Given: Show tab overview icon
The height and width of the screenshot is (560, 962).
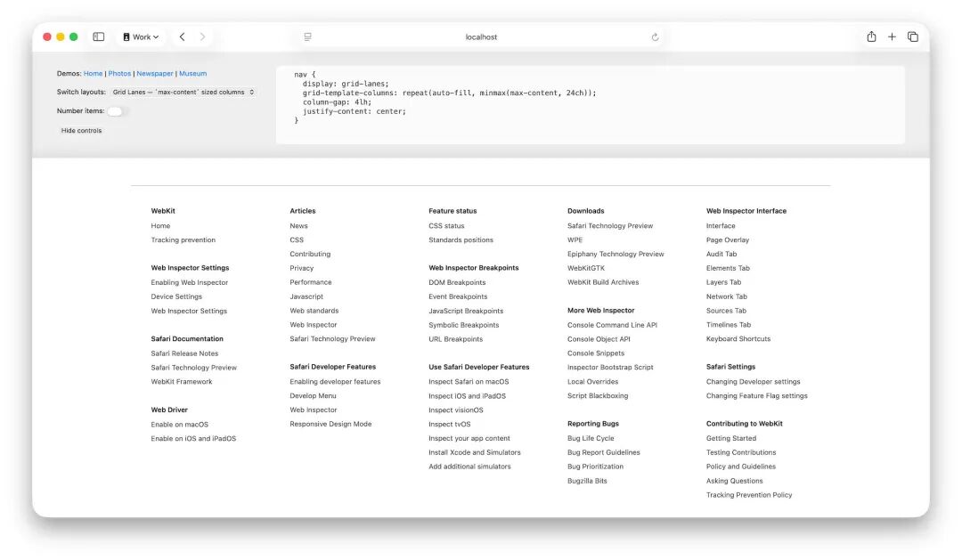Looking at the screenshot, I should click(x=913, y=37).
